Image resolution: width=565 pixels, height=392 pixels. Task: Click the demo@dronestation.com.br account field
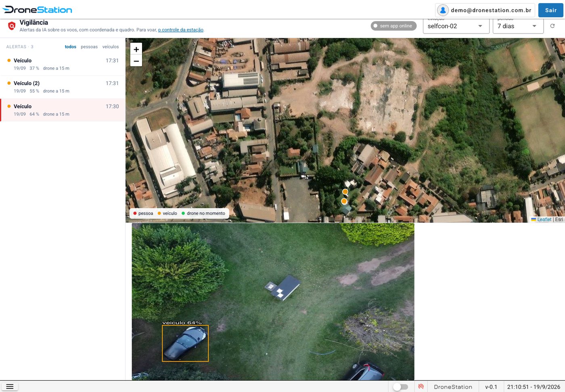point(485,10)
